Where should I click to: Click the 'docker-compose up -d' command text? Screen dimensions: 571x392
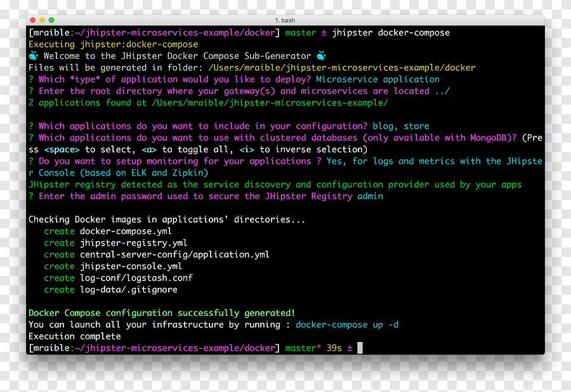[x=346, y=325]
